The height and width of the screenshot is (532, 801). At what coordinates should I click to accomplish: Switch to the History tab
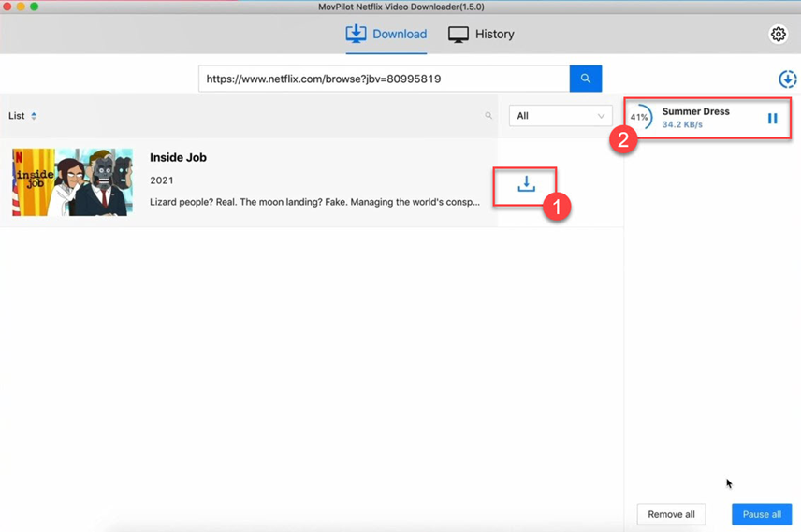(481, 35)
